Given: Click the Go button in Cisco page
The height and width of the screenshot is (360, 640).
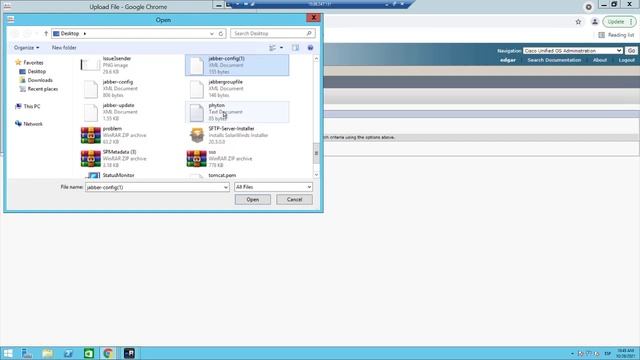Looking at the screenshot, I should [631, 51].
